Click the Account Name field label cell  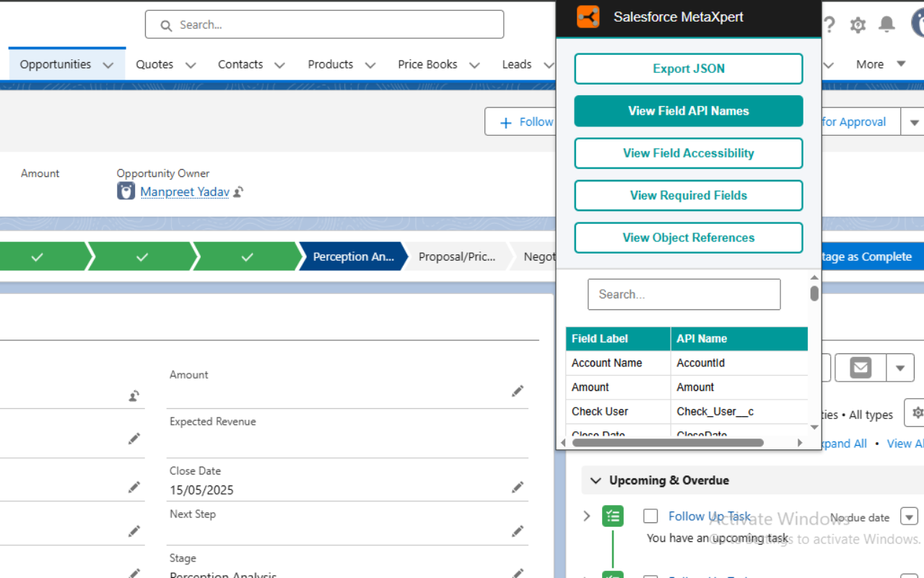(x=619, y=363)
